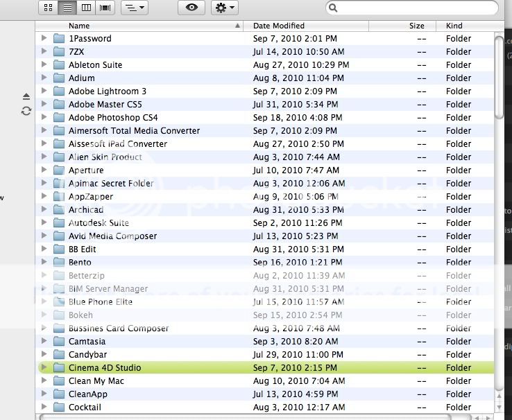Image resolution: width=512 pixels, height=420 pixels.
Task: Select the Apimac Secret Folder icon
Action: coord(59,183)
